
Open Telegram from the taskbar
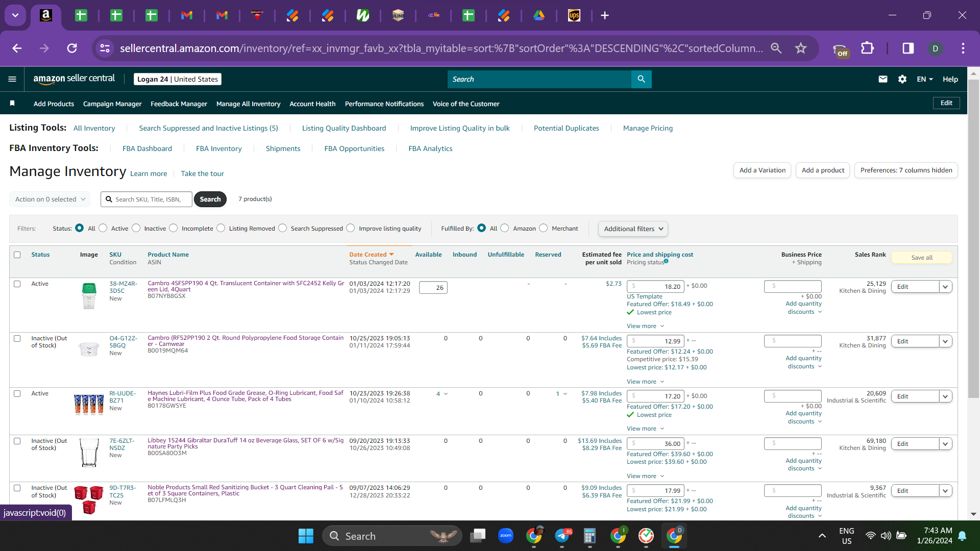click(x=562, y=536)
